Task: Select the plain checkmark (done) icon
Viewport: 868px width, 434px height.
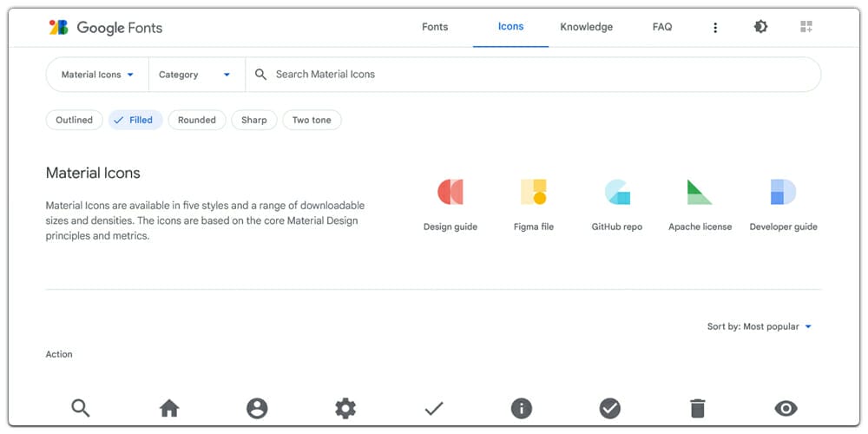Action: [434, 409]
